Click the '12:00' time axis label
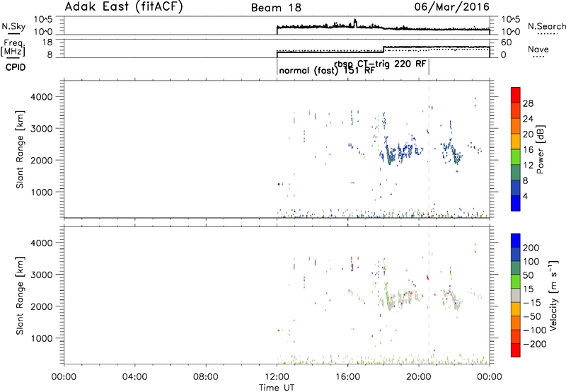Viewport: 566px width, 392px height. pos(277,377)
